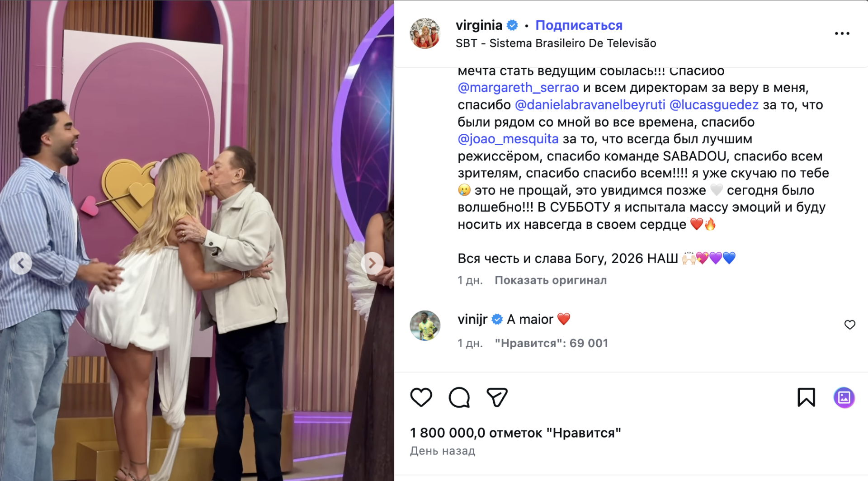Go to previous photo in carousel
The width and height of the screenshot is (868, 481).
[x=21, y=263]
